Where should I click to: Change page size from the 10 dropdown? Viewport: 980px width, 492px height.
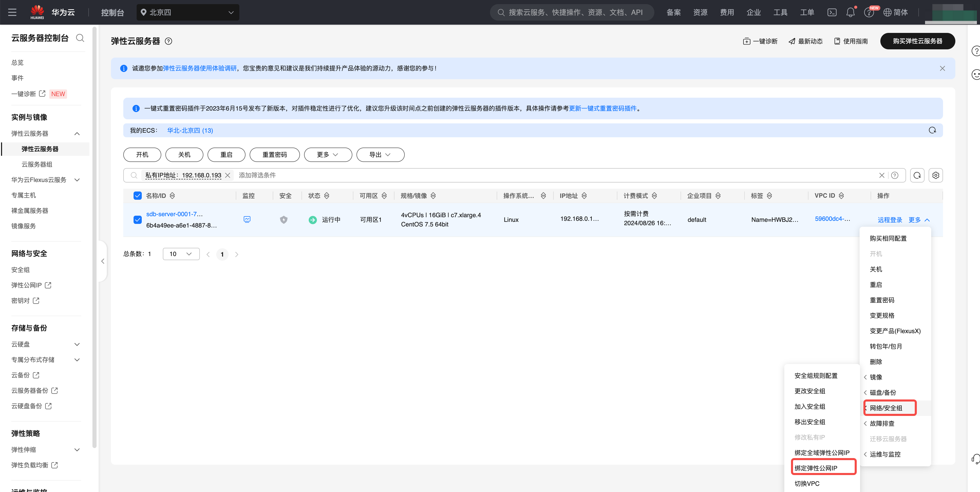coord(181,254)
